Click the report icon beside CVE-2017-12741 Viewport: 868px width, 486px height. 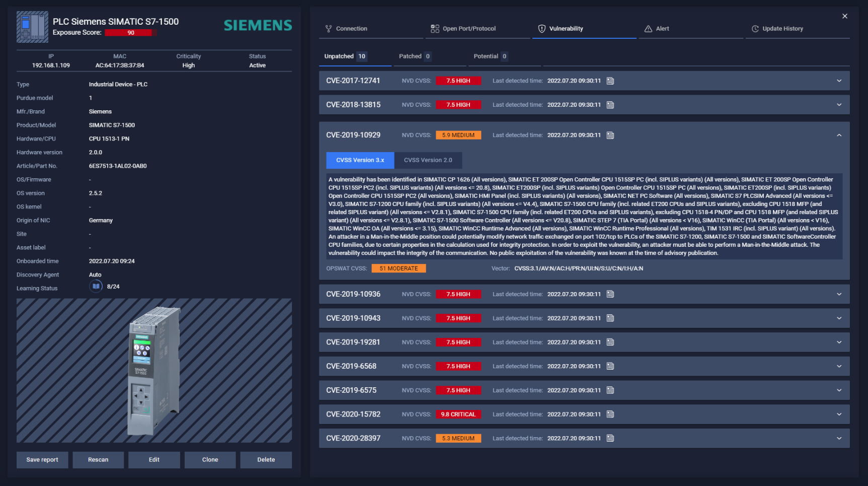point(610,81)
